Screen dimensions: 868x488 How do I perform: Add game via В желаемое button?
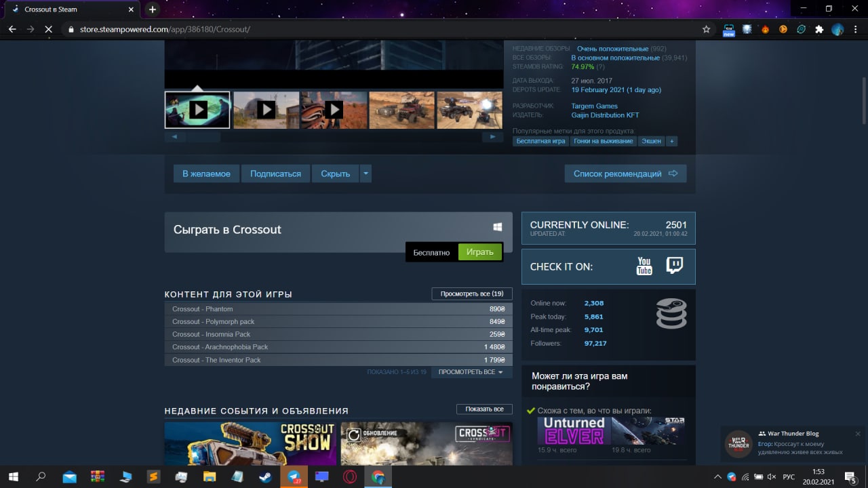pyautogui.click(x=206, y=174)
